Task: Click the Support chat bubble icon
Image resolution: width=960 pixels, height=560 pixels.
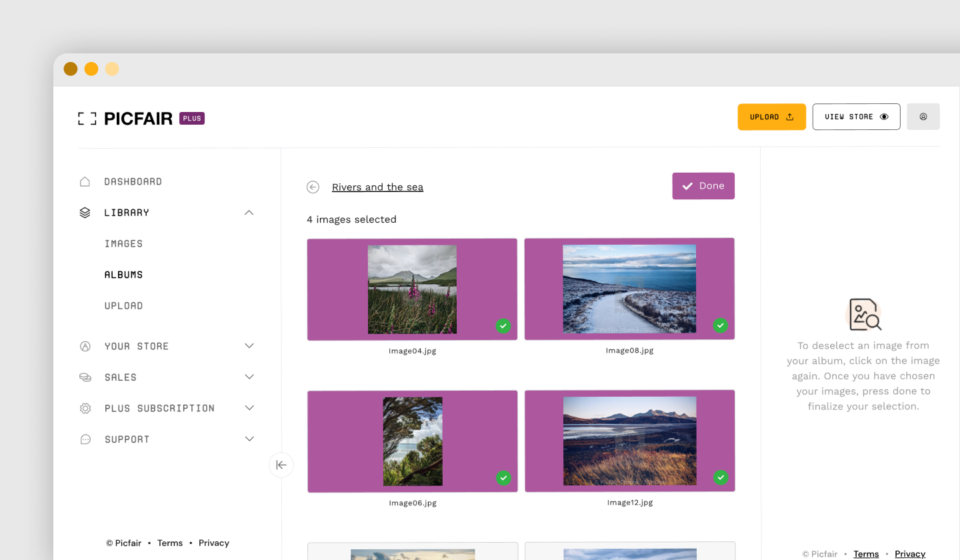Action: 85,439
